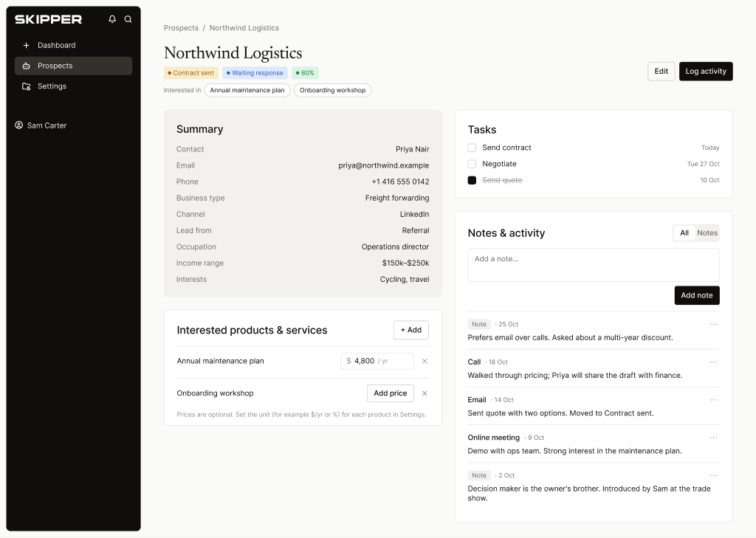The width and height of the screenshot is (756, 538).
Task: Open notifications bell in sidebar
Action: coord(112,19)
